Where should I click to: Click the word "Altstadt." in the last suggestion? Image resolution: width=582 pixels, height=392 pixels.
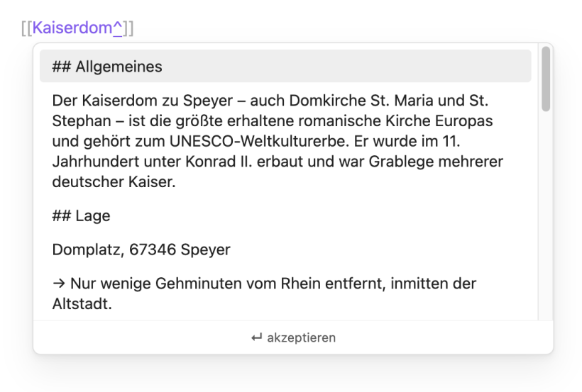coord(82,303)
